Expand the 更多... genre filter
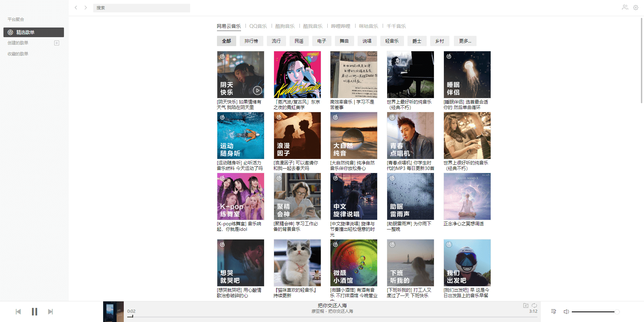Image resolution: width=644 pixels, height=322 pixels. point(465,41)
